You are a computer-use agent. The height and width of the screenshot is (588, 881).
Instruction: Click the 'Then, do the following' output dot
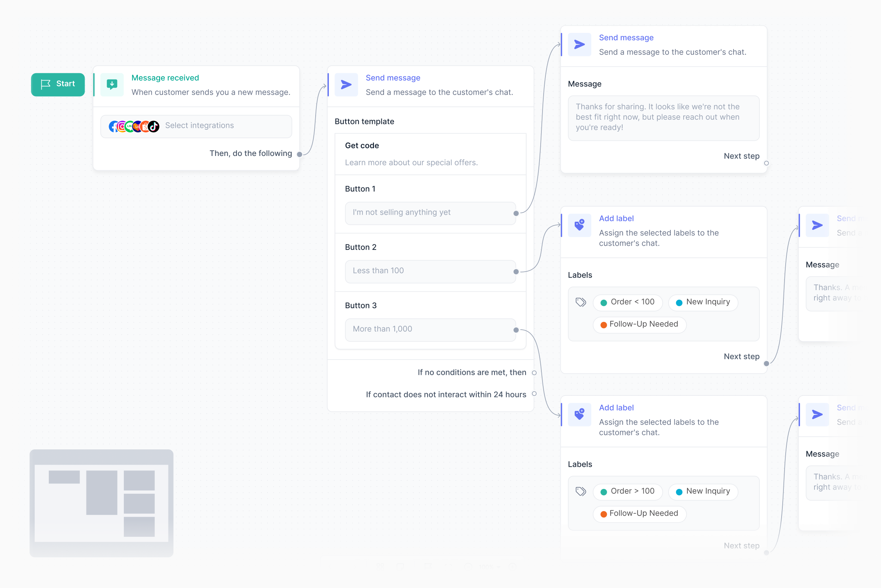[x=299, y=154]
